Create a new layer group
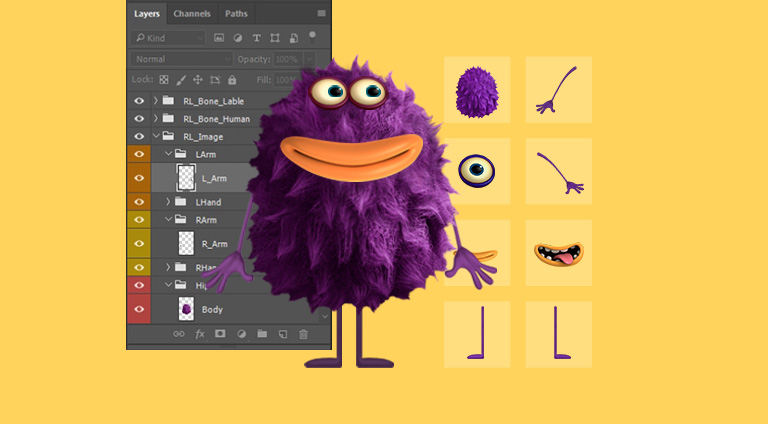 coord(262,334)
